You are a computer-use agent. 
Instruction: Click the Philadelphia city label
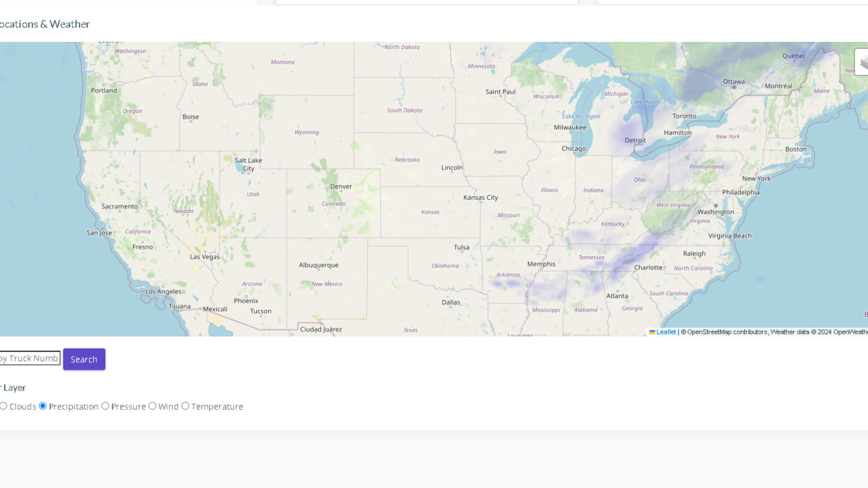(741, 192)
